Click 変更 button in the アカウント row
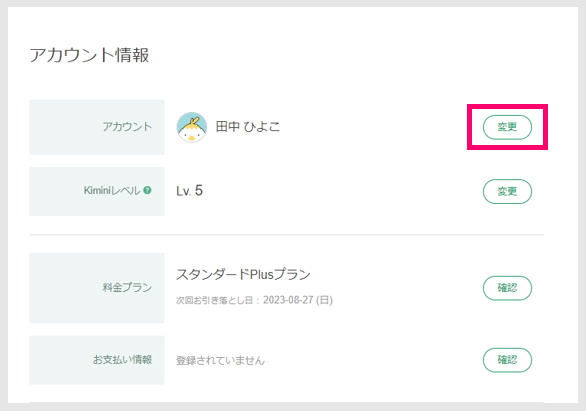 tap(507, 127)
